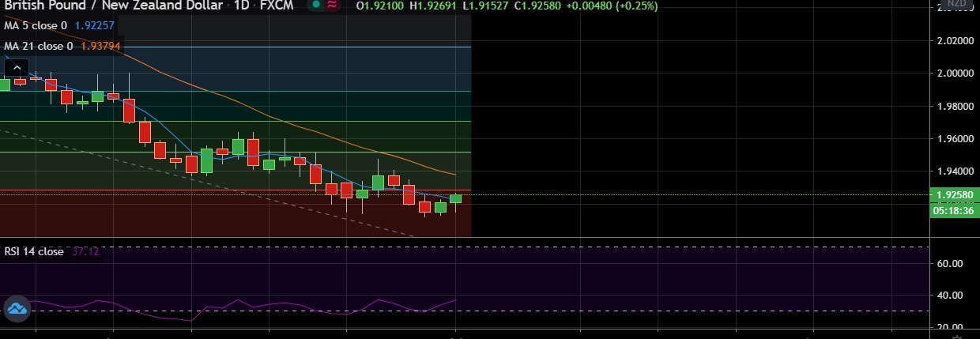Select the RSI 14 close indicator legend
This screenshot has width=980, height=339.
[34, 251]
